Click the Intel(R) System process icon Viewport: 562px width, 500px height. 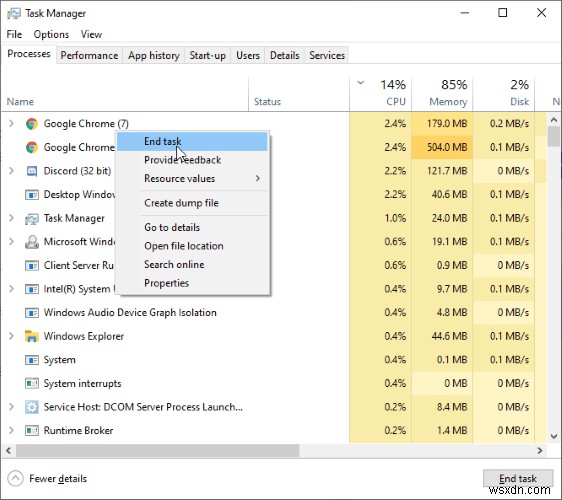tap(32, 289)
